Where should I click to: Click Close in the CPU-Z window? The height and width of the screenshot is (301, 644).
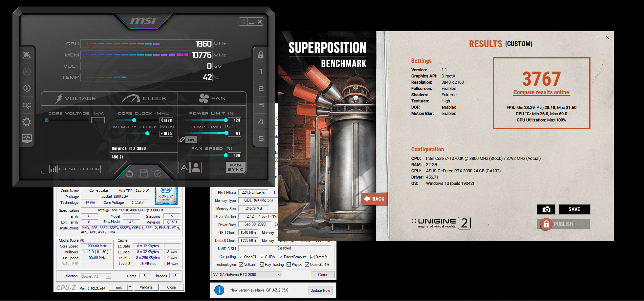click(171, 287)
